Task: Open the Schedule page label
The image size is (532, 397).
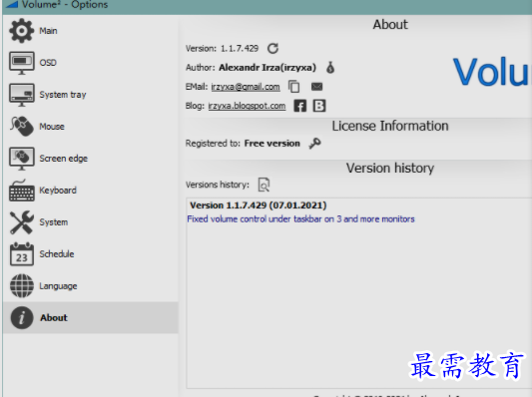Action: point(57,254)
